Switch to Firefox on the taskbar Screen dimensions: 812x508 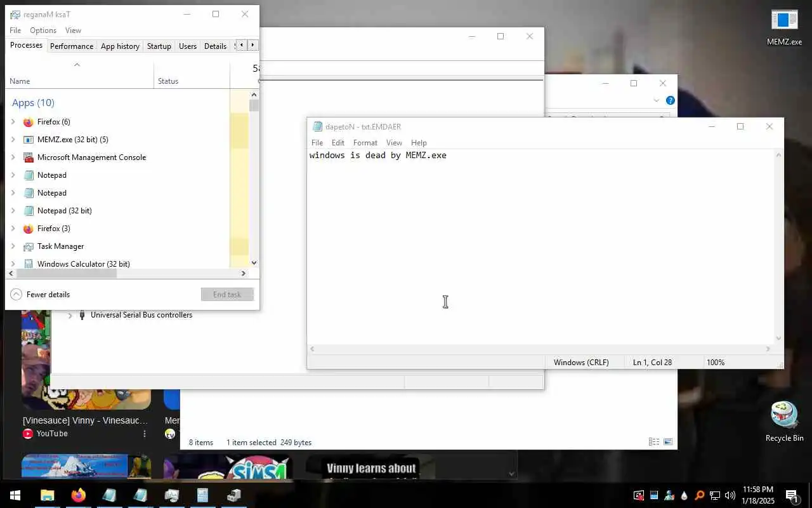tap(78, 495)
